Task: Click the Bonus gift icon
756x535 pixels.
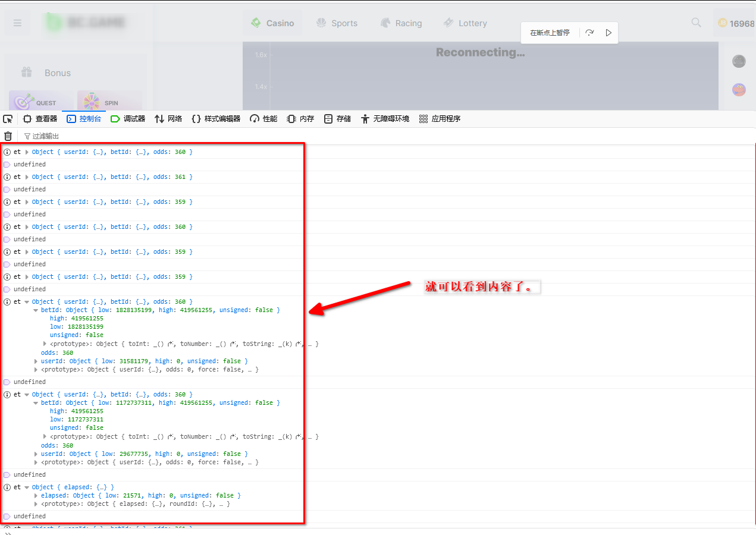Action: point(27,73)
